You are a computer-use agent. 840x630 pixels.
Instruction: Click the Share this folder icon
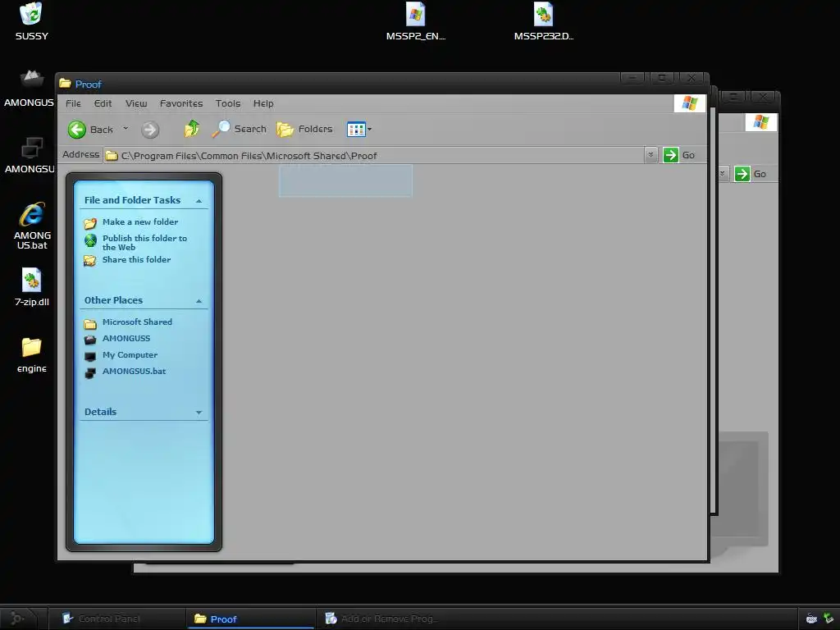(x=90, y=261)
